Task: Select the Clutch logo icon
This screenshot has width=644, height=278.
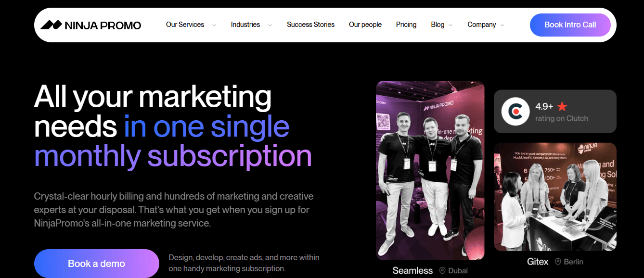Action: pos(515,111)
